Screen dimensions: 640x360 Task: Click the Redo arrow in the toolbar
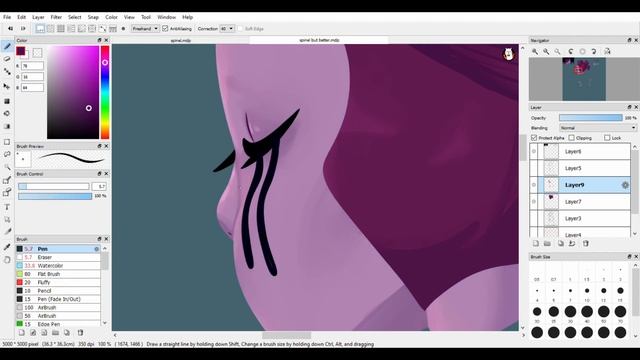23,29
